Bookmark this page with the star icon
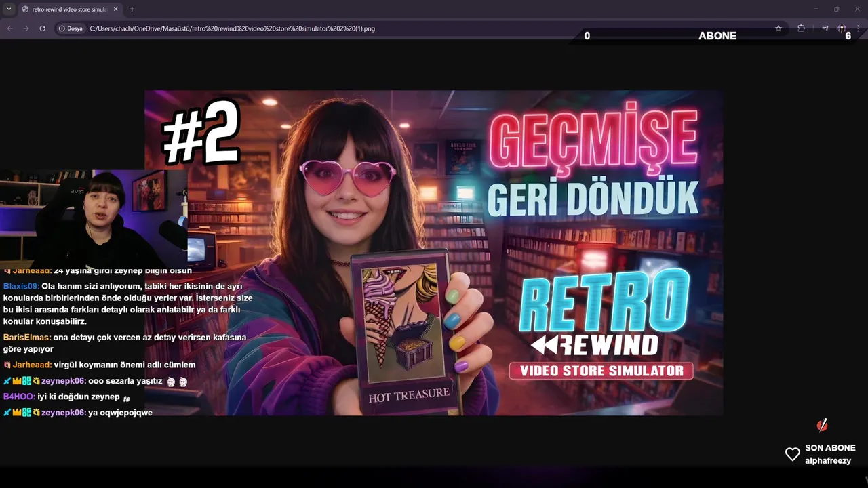 tap(778, 28)
